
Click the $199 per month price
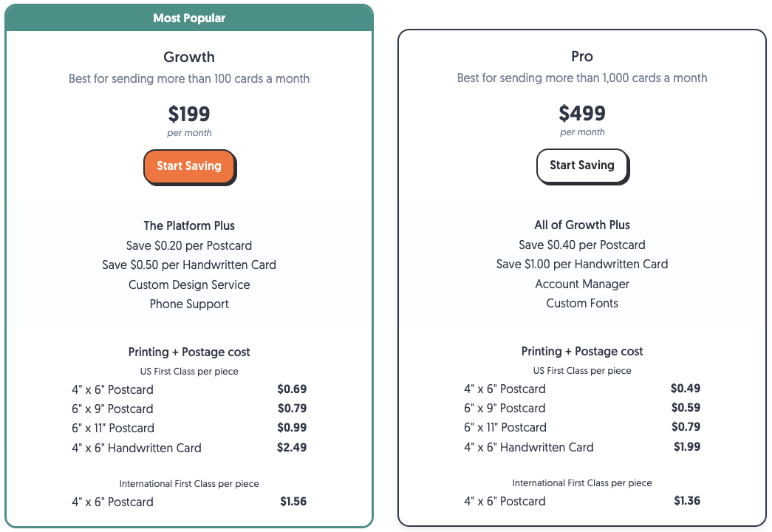click(189, 114)
